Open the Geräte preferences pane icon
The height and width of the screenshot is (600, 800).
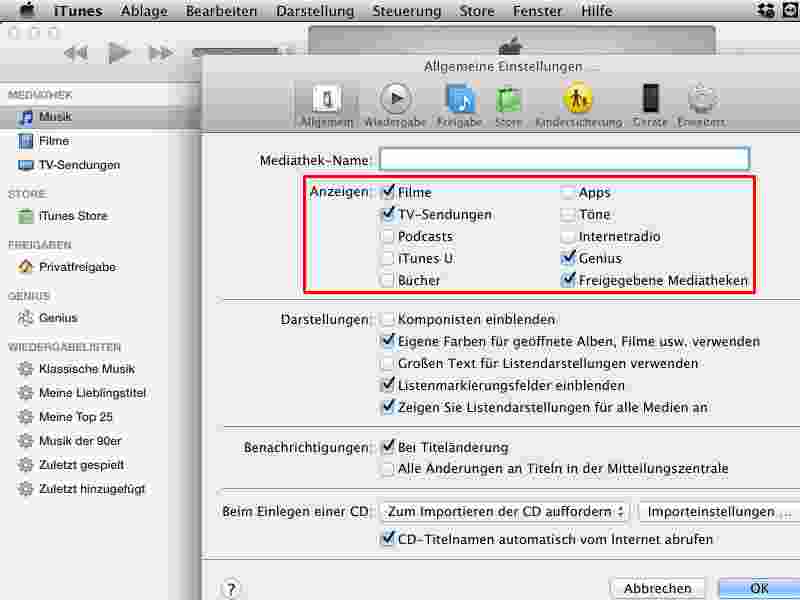coord(650,105)
